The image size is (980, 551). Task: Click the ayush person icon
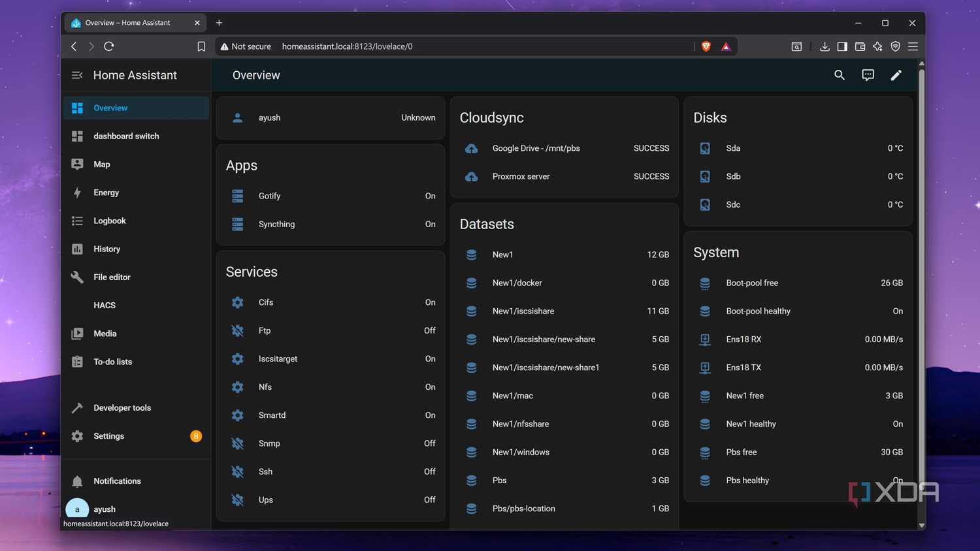click(x=238, y=118)
